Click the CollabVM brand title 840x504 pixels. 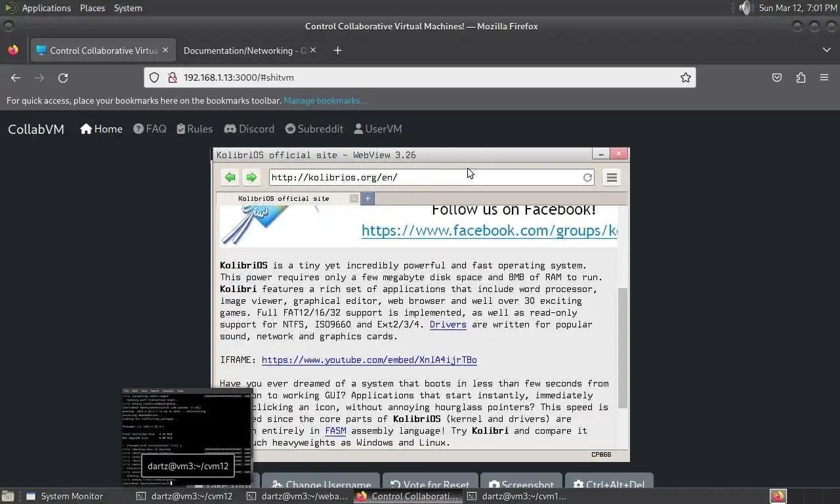tap(36, 129)
